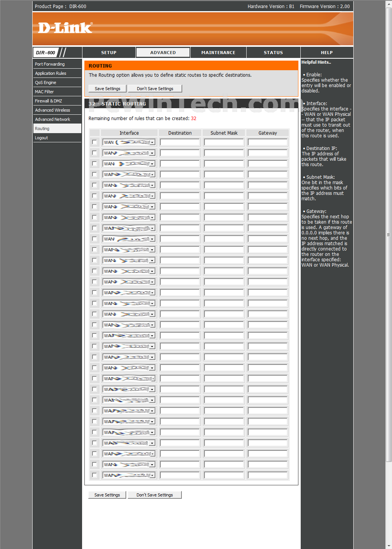Viewport: 392px width, 549px height.
Task: Click the "Gateway" column header
Action: [x=268, y=133]
